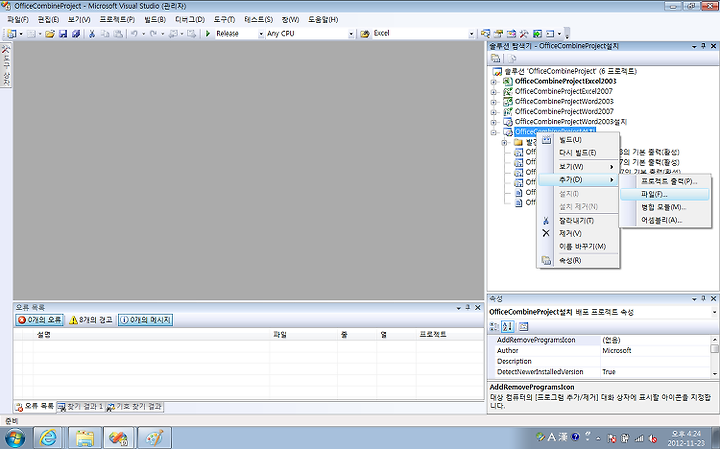Open Windows Start orb
Viewport: 720px width, 449px height.
click(x=14, y=438)
